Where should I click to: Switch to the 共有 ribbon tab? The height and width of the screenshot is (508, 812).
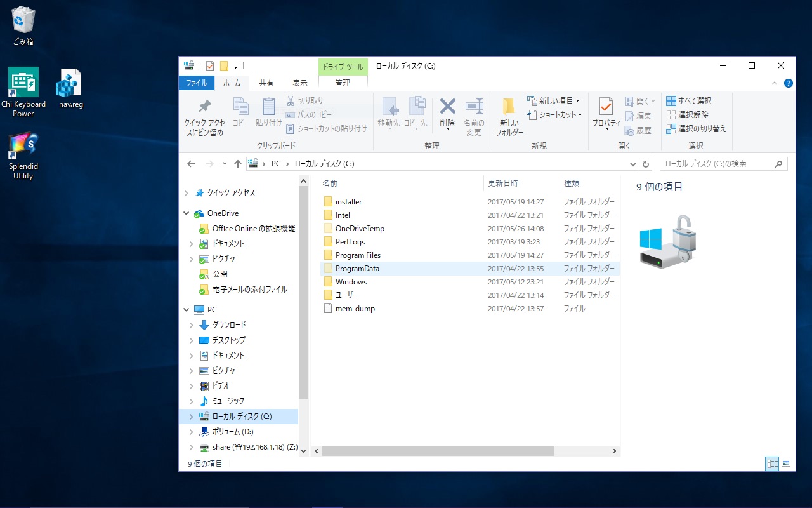[266, 83]
